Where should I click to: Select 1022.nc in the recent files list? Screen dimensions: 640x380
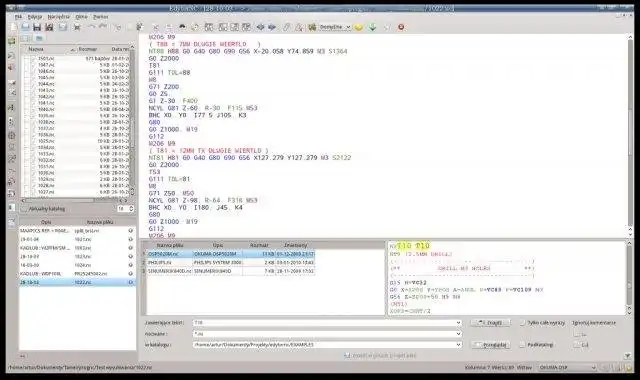coord(77,282)
